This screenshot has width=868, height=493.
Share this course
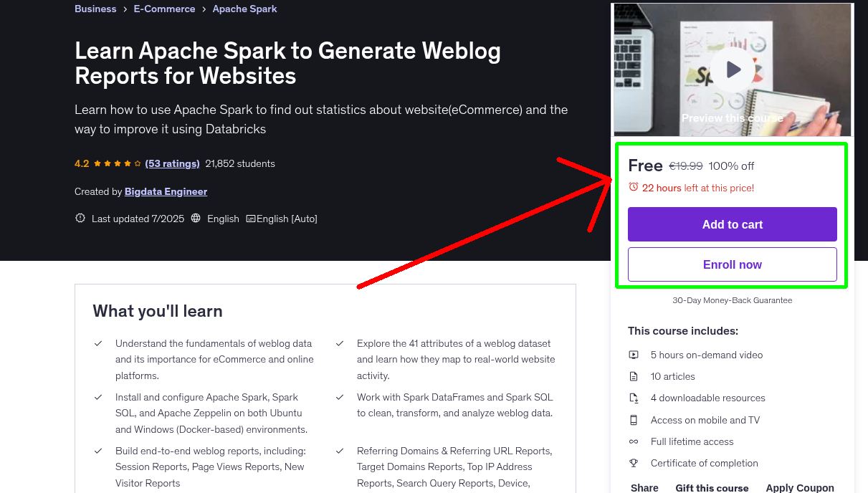(x=644, y=487)
